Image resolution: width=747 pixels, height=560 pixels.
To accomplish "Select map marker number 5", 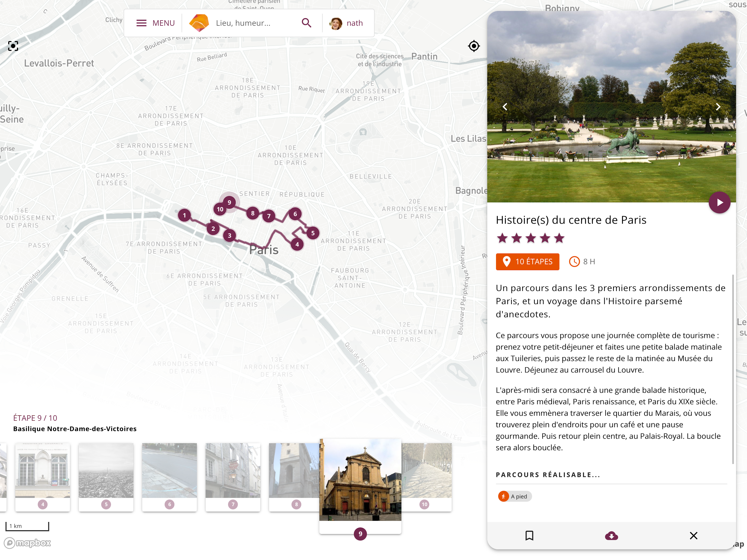I will tap(313, 233).
